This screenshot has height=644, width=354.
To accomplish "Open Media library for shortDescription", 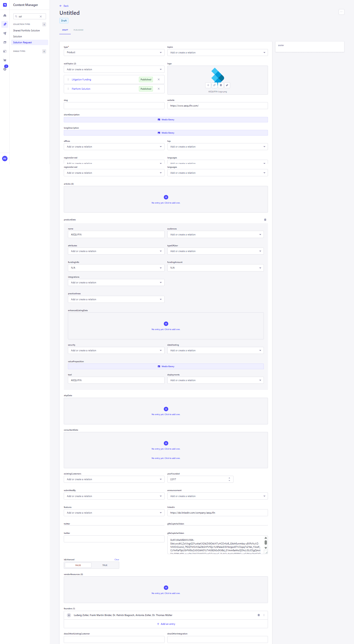I will [166, 120].
